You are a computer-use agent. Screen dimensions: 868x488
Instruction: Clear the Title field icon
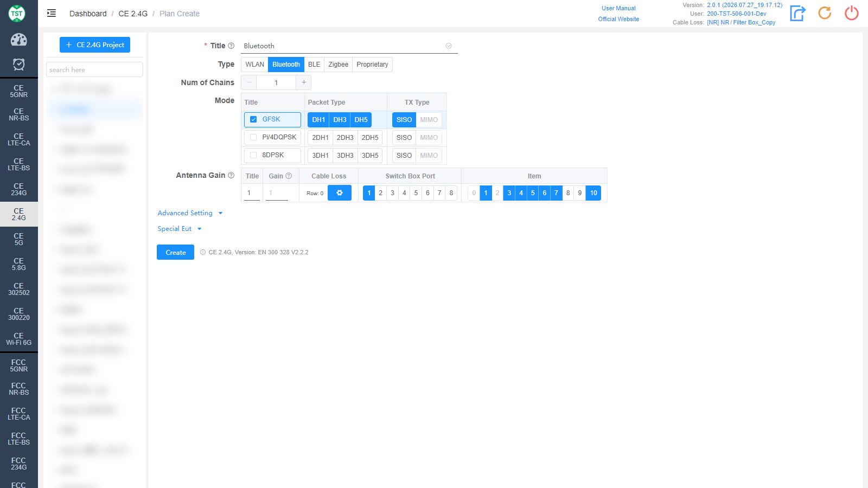(x=449, y=46)
